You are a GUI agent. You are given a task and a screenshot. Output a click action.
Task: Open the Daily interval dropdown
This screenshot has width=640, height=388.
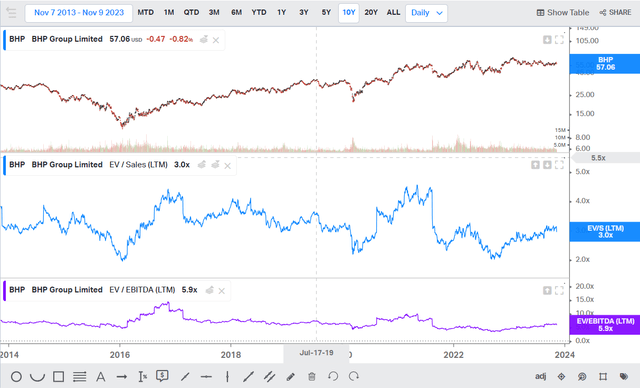click(x=426, y=13)
